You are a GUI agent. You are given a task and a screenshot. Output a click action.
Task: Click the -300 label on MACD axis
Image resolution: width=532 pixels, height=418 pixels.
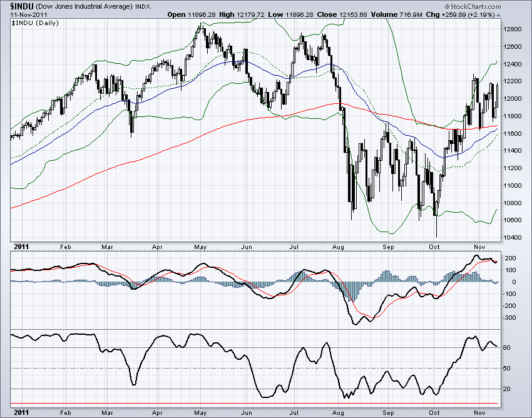509,318
